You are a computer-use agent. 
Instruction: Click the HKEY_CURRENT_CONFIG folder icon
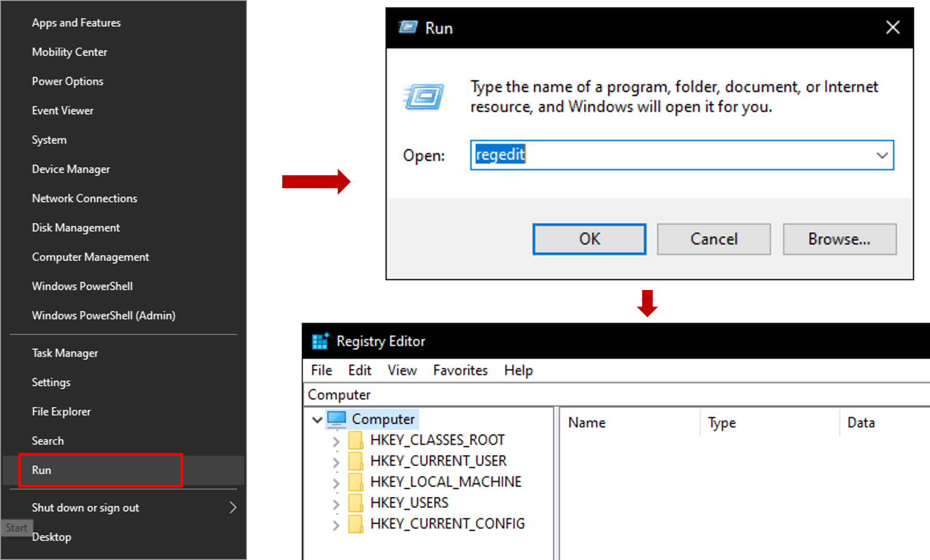[356, 524]
